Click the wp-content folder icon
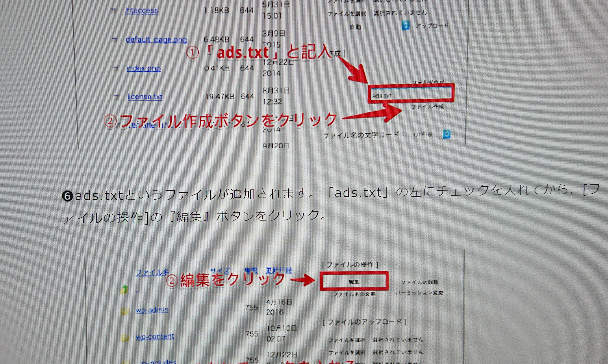Image resolution: width=608 pixels, height=364 pixels. (x=125, y=338)
